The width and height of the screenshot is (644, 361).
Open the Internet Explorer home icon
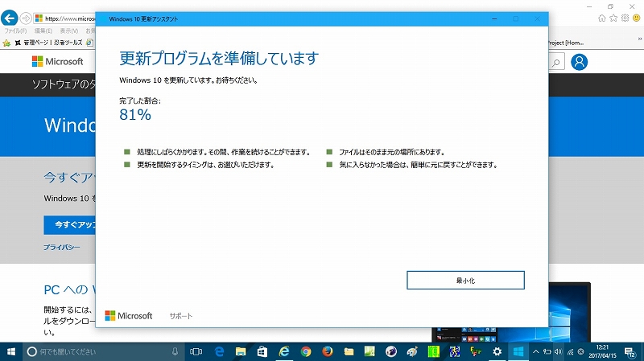601,18
